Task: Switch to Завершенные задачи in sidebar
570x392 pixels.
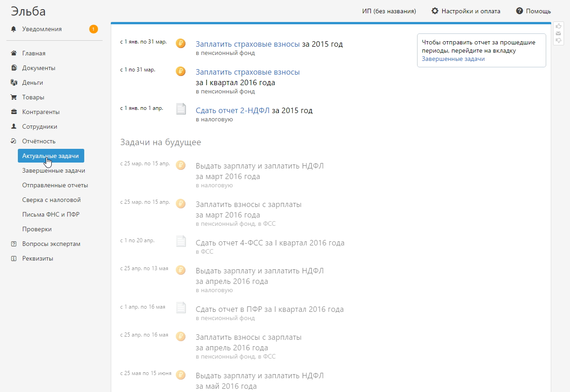Action: tap(54, 170)
